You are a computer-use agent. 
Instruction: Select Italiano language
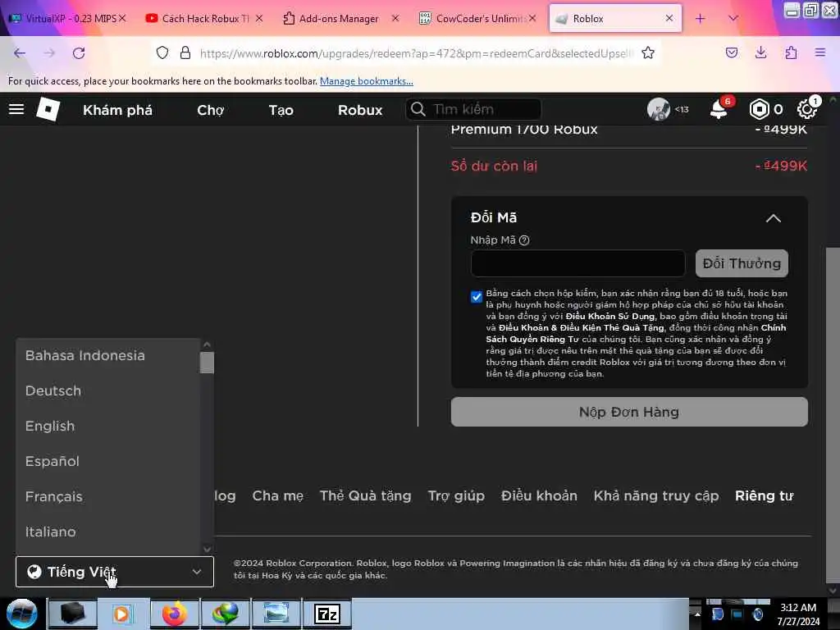click(50, 532)
